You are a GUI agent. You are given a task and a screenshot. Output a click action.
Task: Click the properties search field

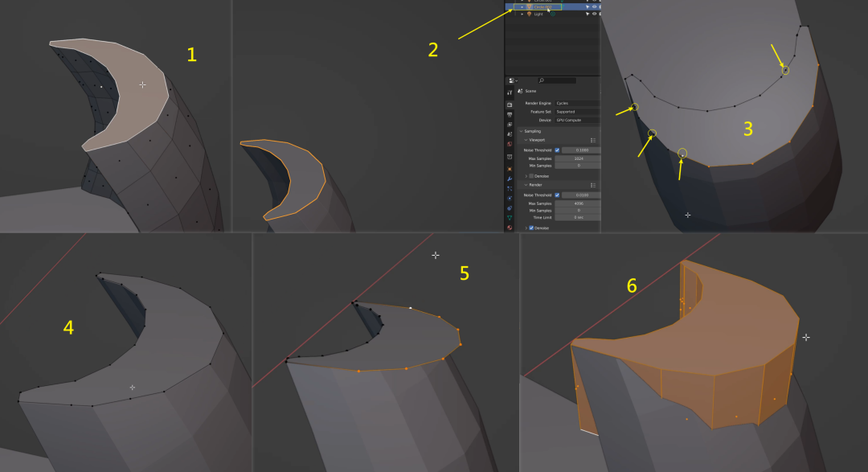click(557, 80)
